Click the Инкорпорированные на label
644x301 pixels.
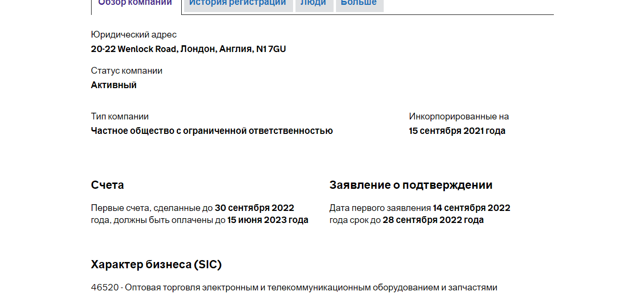(458, 117)
